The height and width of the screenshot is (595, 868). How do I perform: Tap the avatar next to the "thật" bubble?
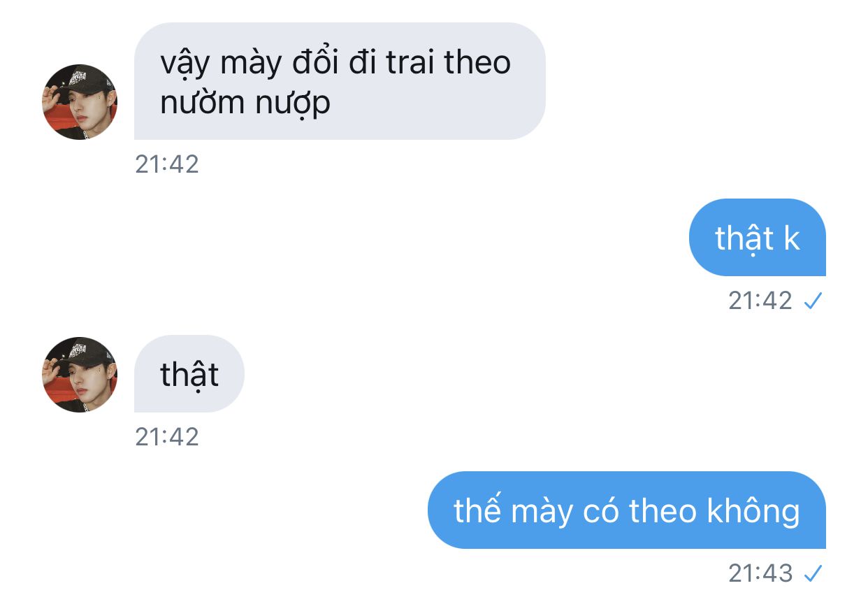(x=80, y=375)
